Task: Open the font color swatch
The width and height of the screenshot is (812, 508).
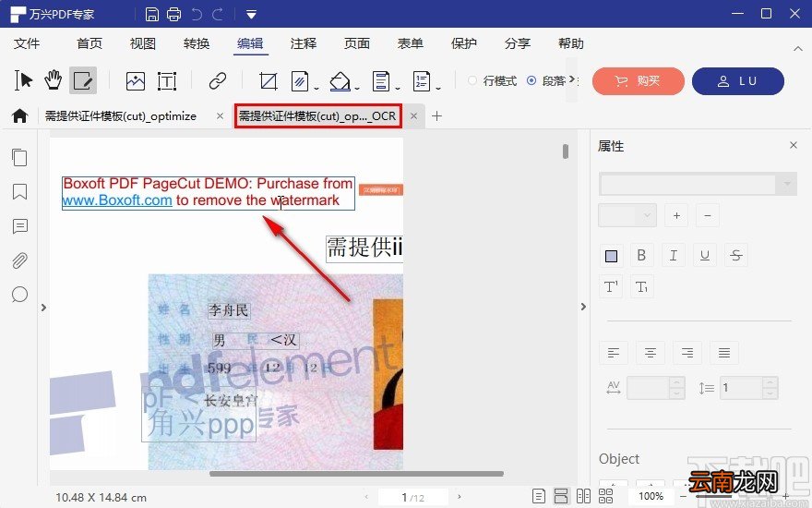Action: (611, 256)
